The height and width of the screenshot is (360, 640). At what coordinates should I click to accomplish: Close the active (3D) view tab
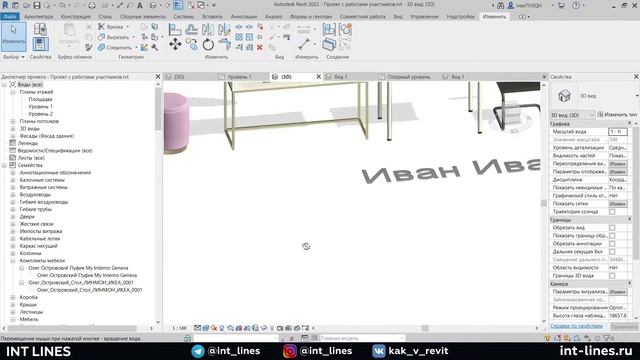[319, 77]
